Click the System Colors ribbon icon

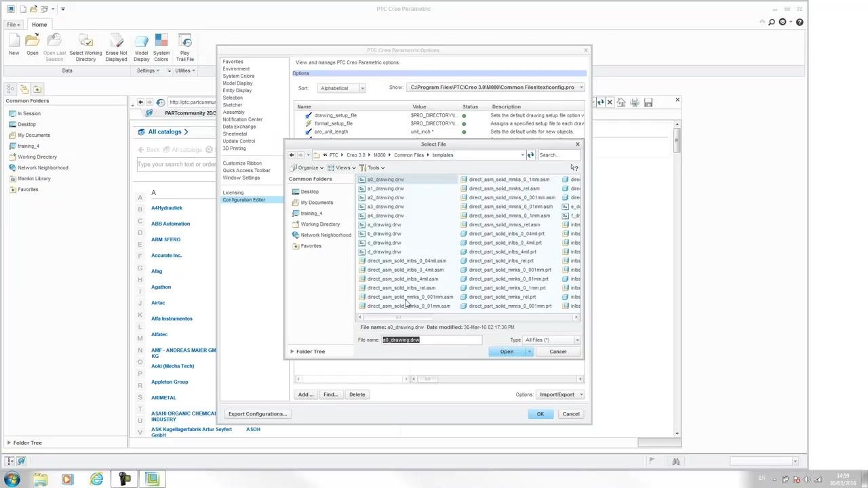pyautogui.click(x=161, y=47)
